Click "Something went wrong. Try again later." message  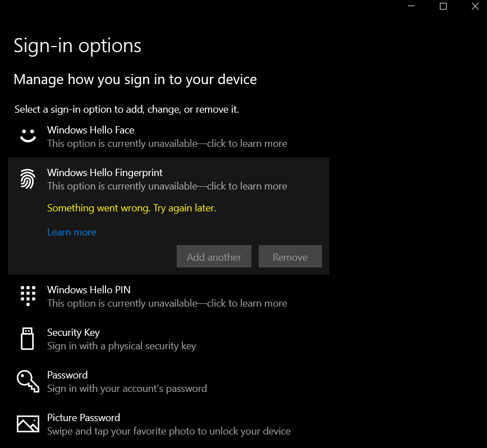(x=132, y=208)
